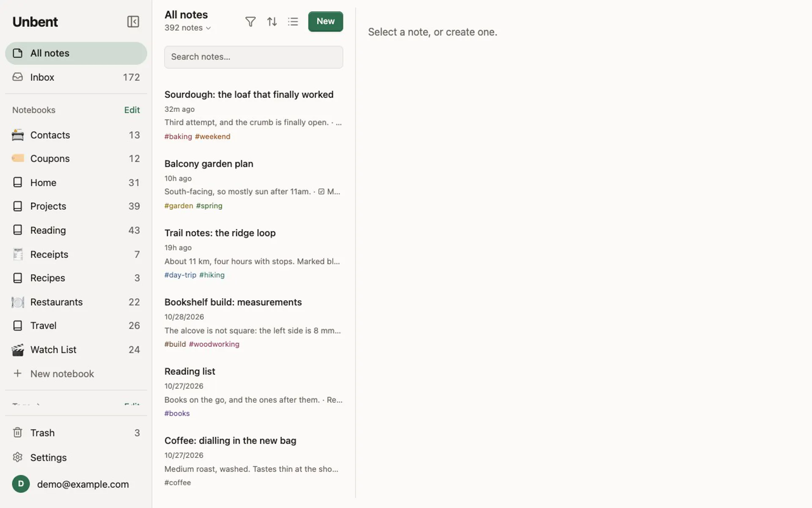This screenshot has width=812, height=508.
Task: Switch the list view style icon
Action: tap(293, 22)
